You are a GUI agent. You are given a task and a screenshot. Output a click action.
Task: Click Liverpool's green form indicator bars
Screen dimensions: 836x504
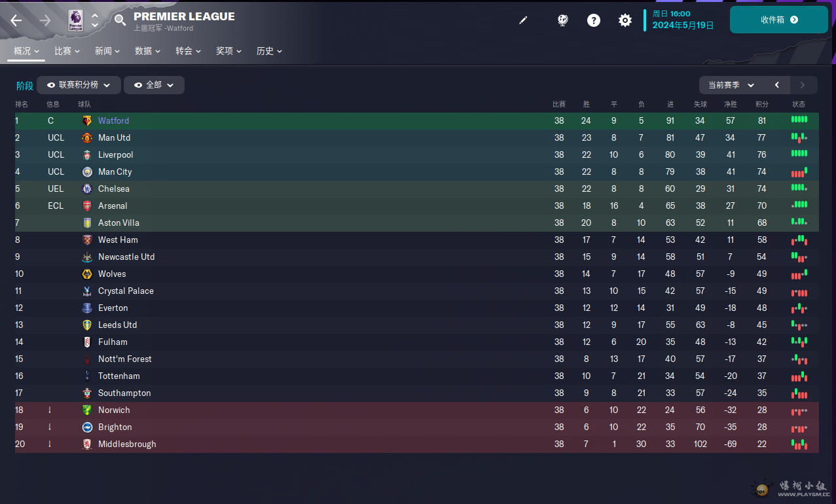point(799,154)
